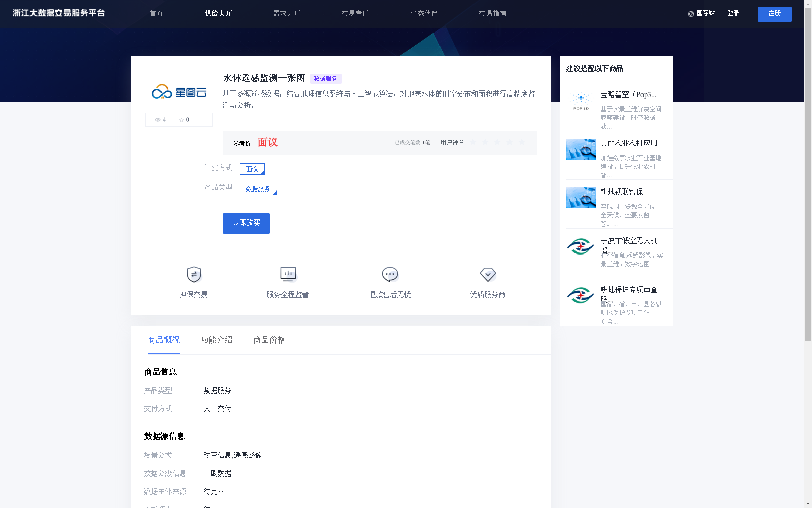Open 需求大厅 navigation item
Viewport: 812px width, 508px height.
pyautogui.click(x=287, y=14)
